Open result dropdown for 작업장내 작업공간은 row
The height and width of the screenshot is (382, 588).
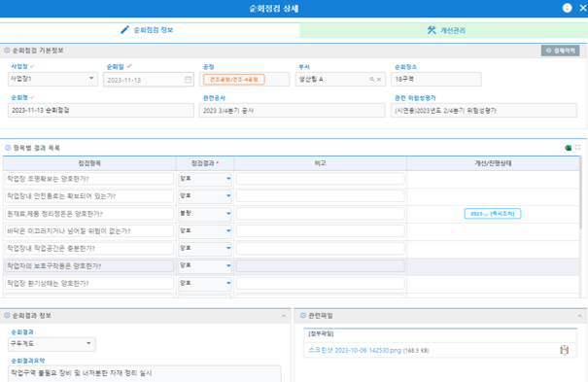[205, 248]
